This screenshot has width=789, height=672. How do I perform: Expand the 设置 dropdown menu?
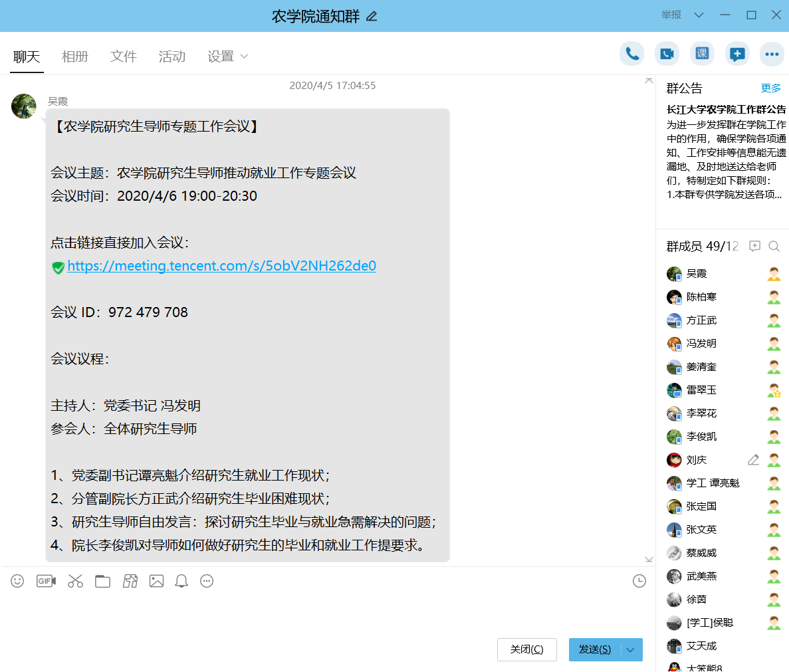227,56
